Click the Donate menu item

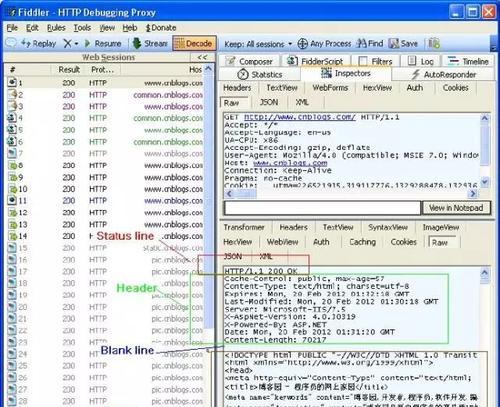[x=161, y=28]
